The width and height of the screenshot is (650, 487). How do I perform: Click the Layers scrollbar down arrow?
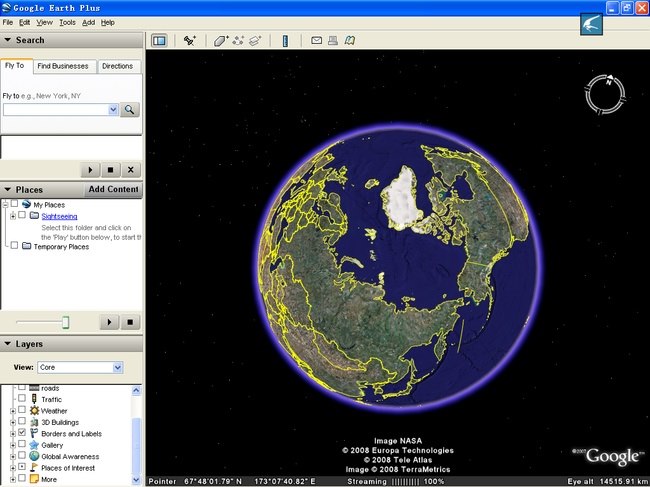coord(136,480)
